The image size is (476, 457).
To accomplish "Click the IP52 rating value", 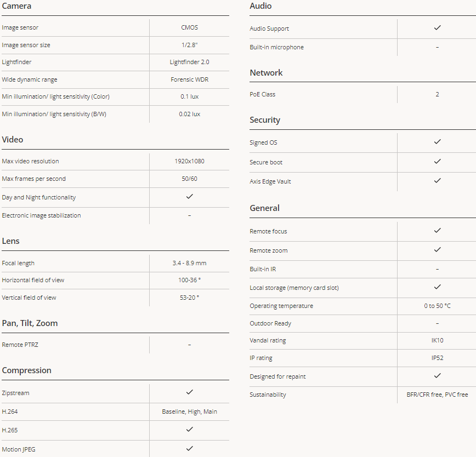I will tap(437, 358).
